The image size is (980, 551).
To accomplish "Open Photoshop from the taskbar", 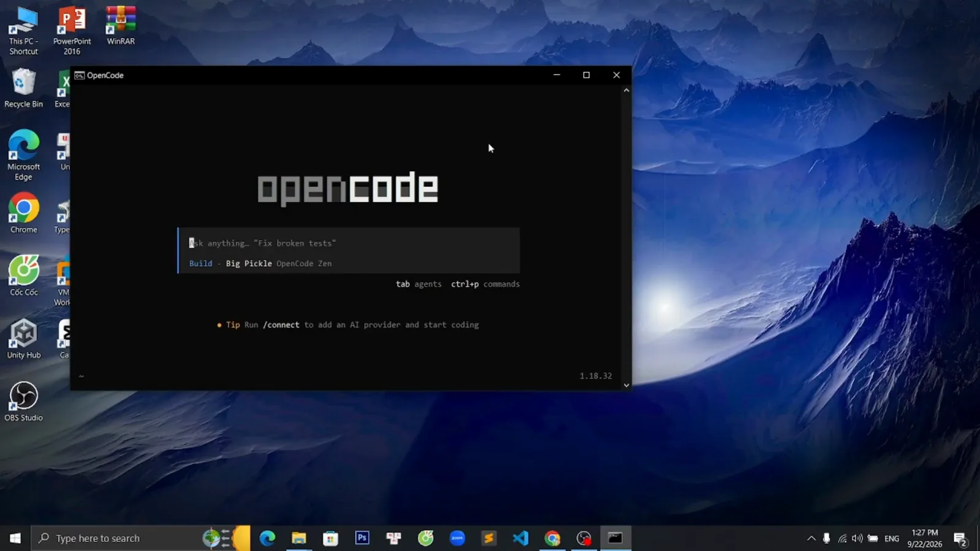I will pos(362,538).
